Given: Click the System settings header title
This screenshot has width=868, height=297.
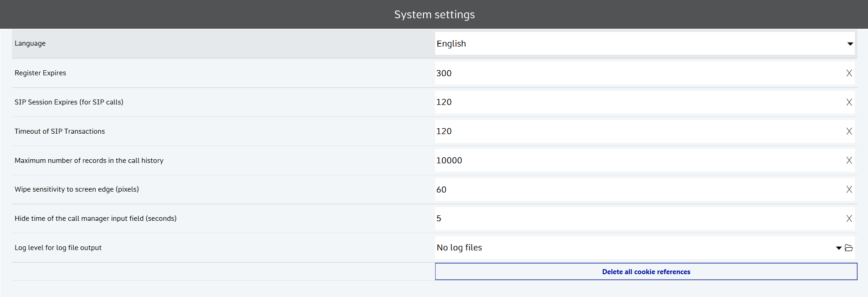Looking at the screenshot, I should (x=434, y=15).
